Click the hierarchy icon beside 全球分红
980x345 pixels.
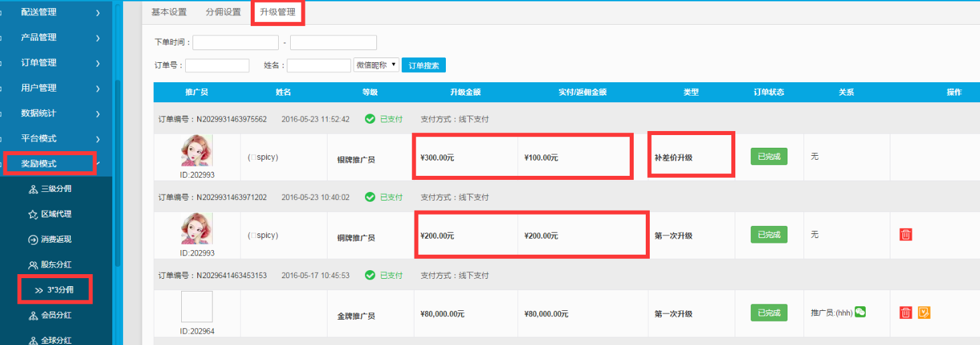tap(33, 340)
